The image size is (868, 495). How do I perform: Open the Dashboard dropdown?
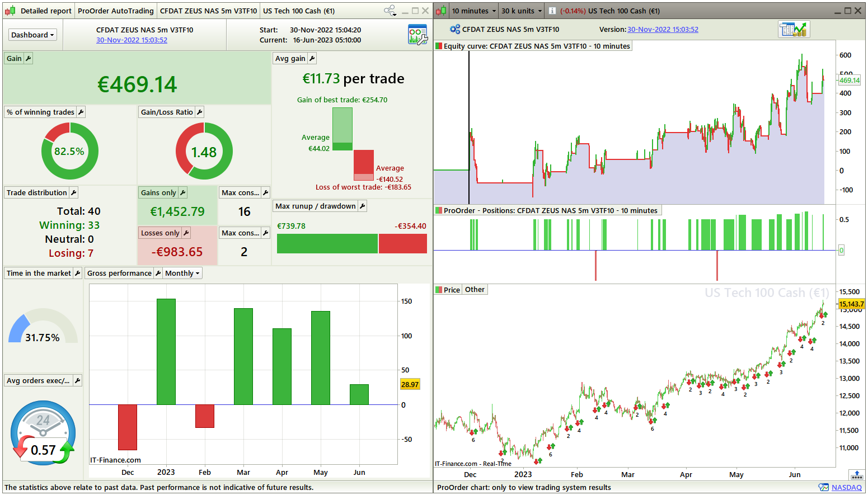33,35
